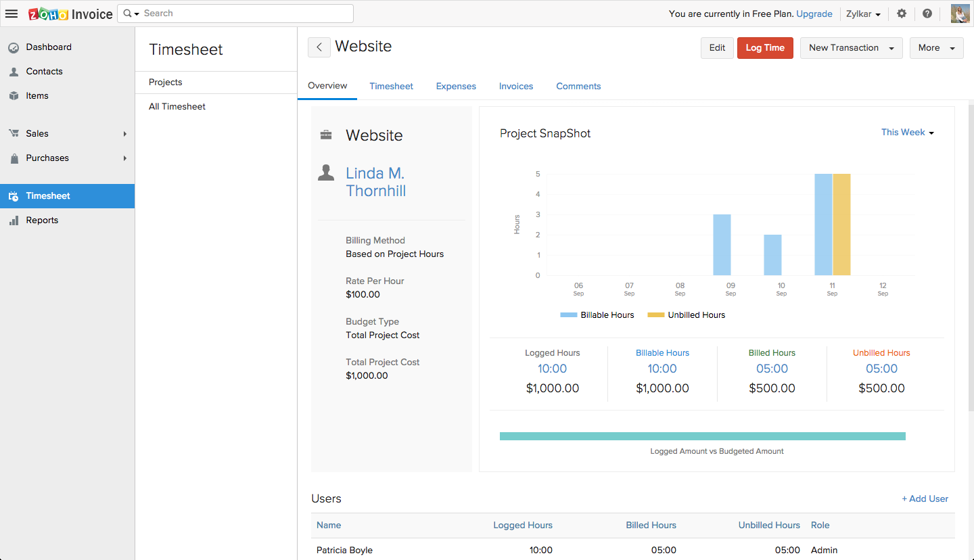Open the This Week period dropdown
The width and height of the screenshot is (974, 560).
click(x=907, y=133)
